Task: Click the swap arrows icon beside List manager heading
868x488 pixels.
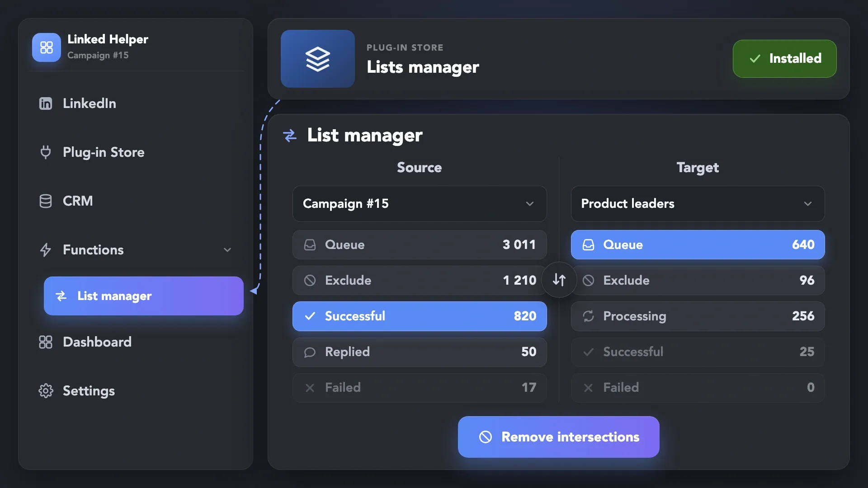Action: [x=290, y=135]
